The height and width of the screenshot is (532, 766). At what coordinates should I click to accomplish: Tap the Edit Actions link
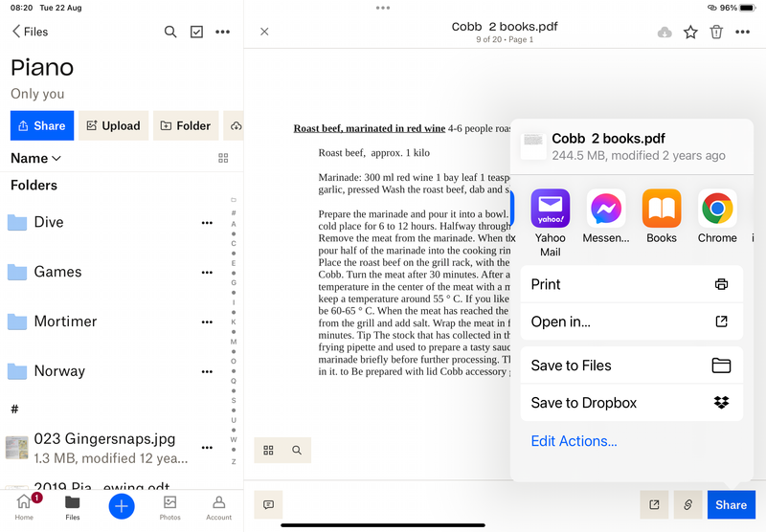(574, 441)
